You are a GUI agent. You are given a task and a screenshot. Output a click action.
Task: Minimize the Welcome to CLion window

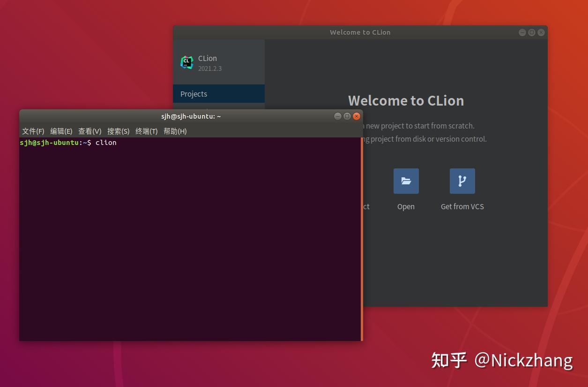click(x=522, y=32)
